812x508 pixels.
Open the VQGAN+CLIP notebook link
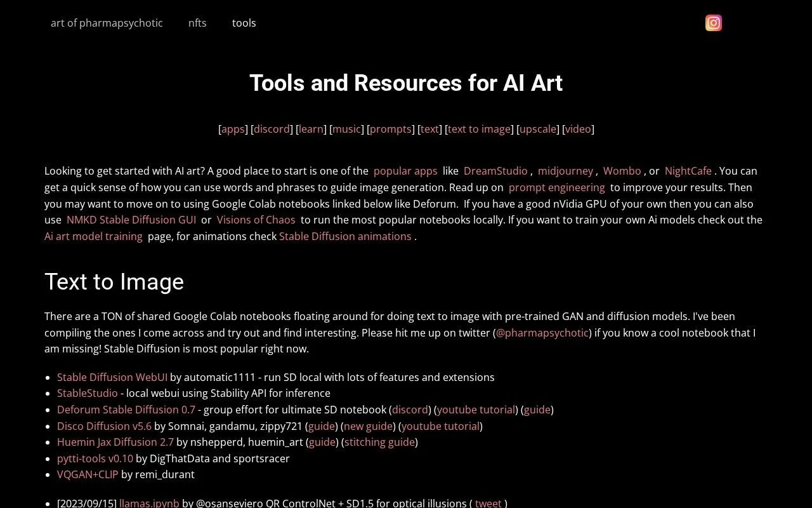coord(88,474)
